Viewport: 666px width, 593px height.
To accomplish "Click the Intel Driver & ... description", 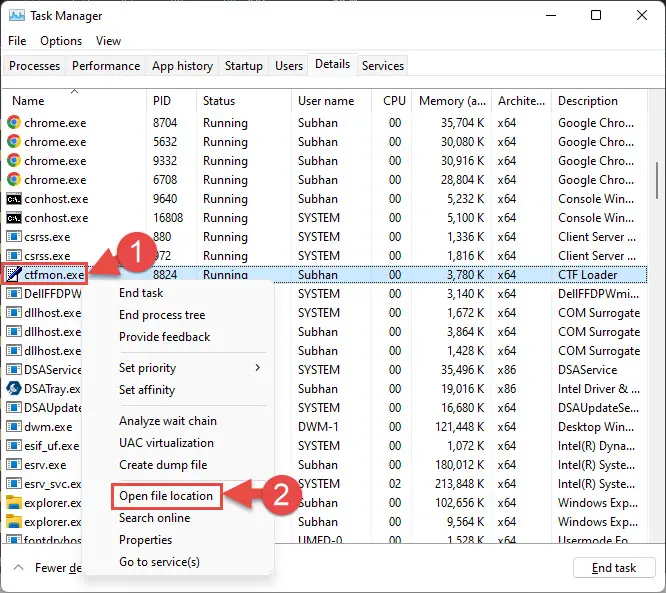I will pos(598,388).
